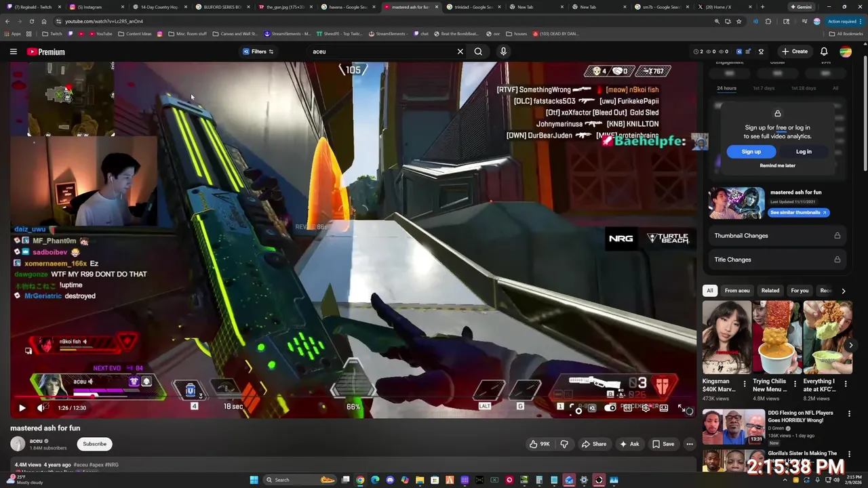Select the For you chip
Screen dimensions: 868x488
[x=800, y=291]
